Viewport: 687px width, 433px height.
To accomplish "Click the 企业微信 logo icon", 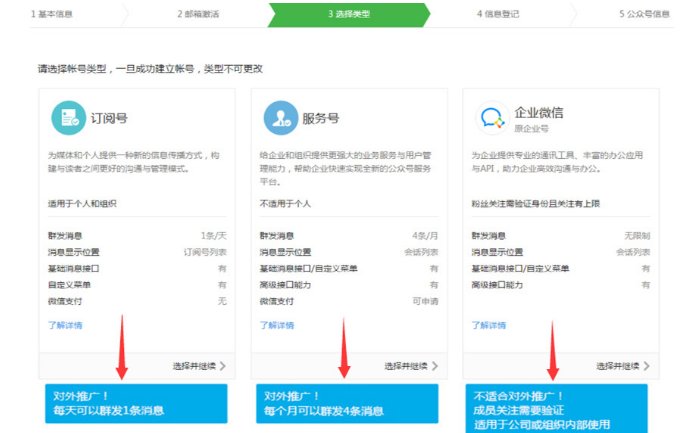I will click(492, 118).
